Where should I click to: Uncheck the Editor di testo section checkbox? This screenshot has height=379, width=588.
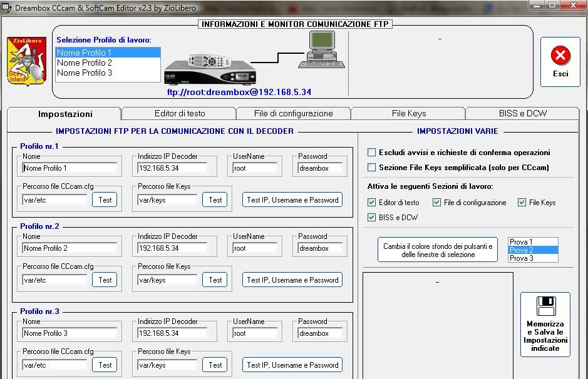(x=371, y=203)
